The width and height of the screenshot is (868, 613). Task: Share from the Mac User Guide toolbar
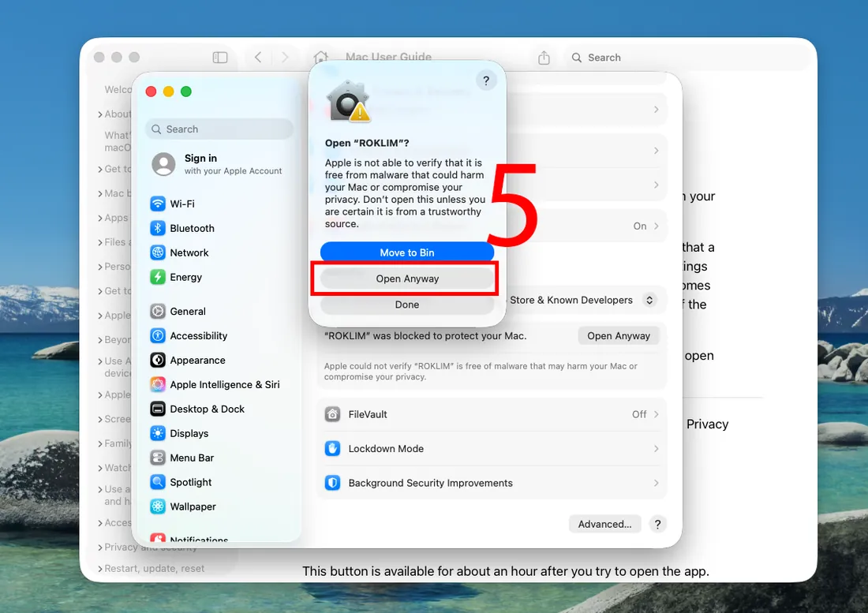(x=544, y=57)
